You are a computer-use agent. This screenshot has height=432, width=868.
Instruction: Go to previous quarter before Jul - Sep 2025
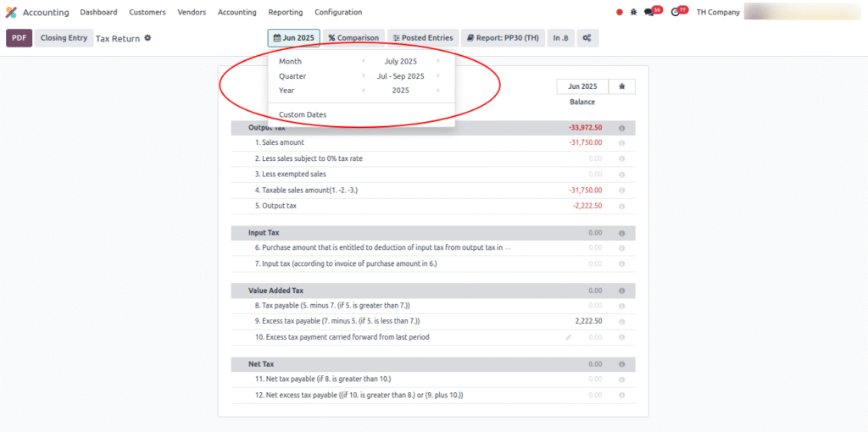[x=364, y=76]
